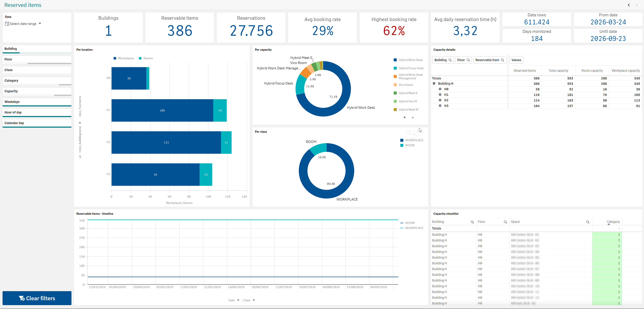Go to the previous sheet arrow
Viewport: 644px width, 309px height.
(629, 5)
